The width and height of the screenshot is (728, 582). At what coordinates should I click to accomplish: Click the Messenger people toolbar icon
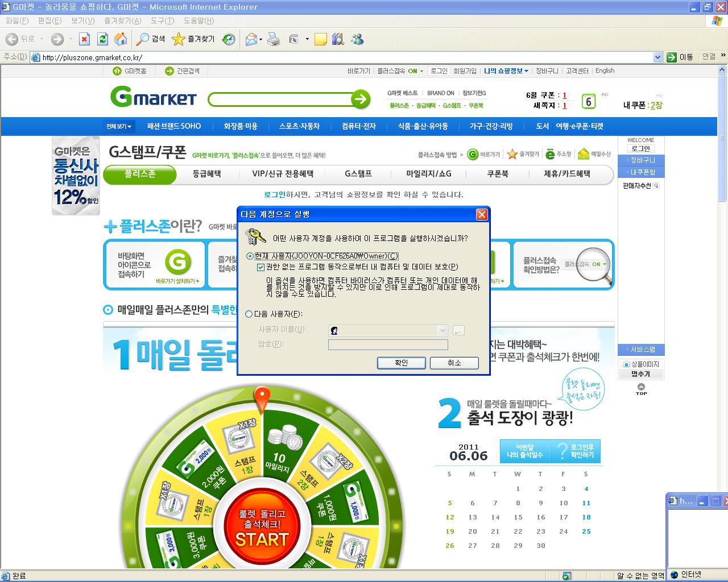(x=357, y=39)
